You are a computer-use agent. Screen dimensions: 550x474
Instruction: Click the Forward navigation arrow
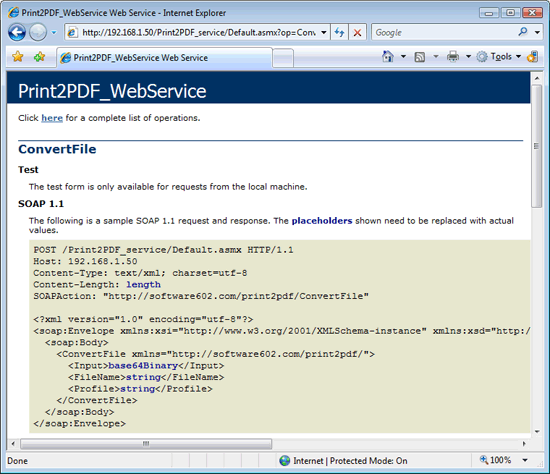click(x=38, y=33)
